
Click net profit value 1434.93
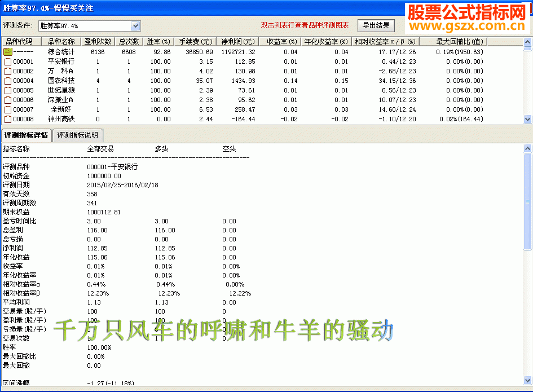click(x=243, y=81)
